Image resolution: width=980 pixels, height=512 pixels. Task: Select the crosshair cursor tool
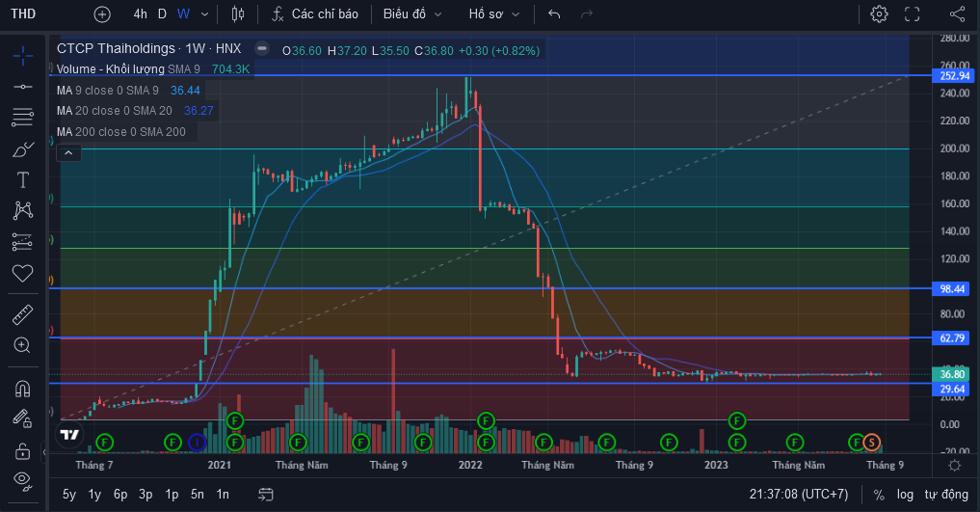[x=23, y=56]
